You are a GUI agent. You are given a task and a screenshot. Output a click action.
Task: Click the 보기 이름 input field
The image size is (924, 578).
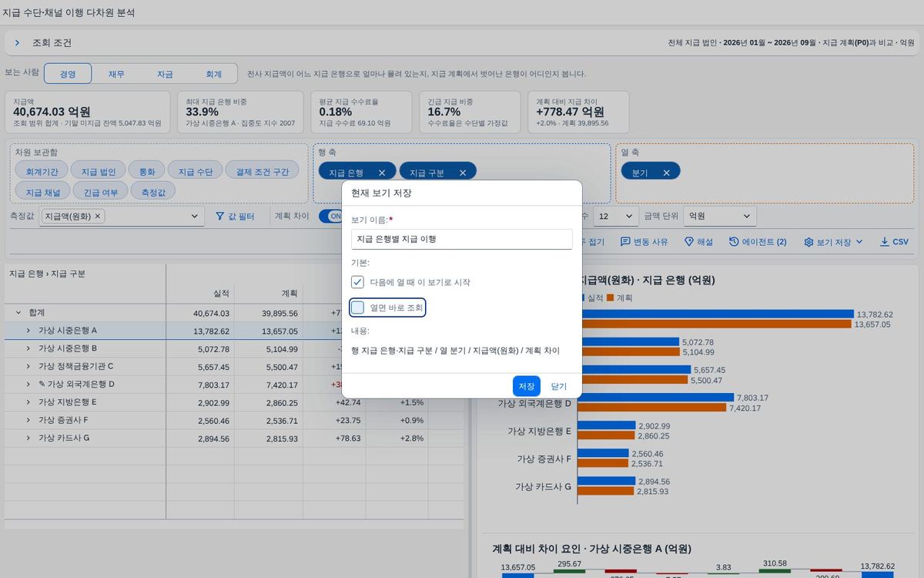(462, 239)
